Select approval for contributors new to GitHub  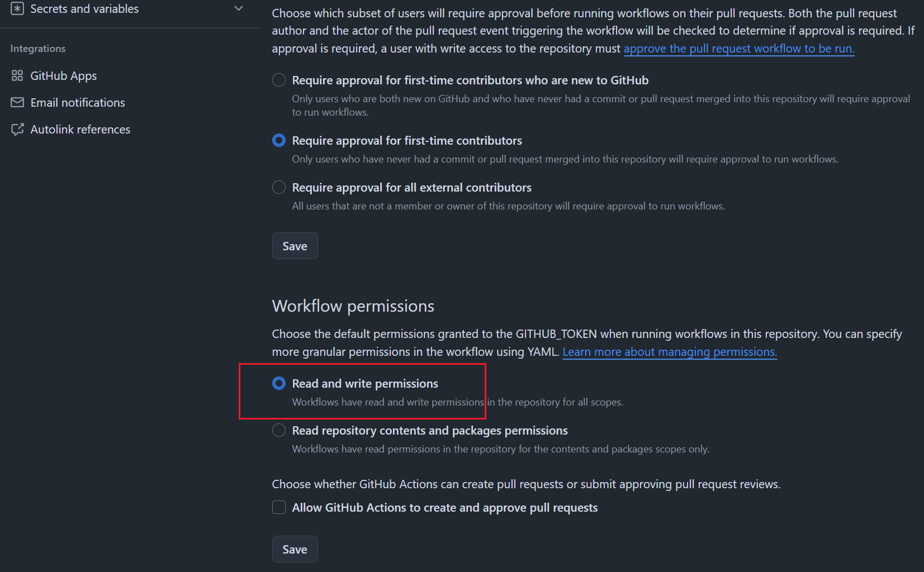(x=279, y=80)
